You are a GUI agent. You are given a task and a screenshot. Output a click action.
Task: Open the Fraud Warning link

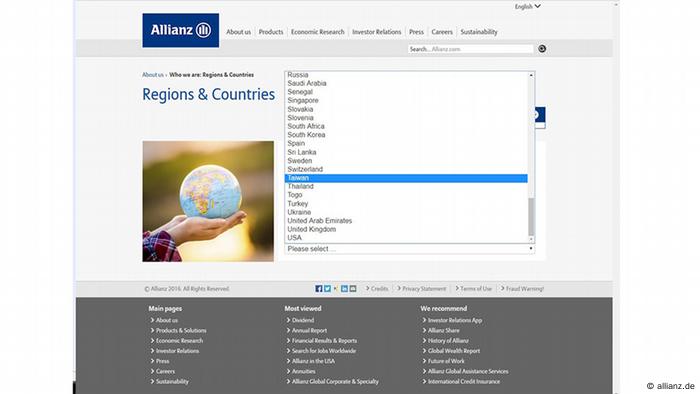[x=525, y=289]
